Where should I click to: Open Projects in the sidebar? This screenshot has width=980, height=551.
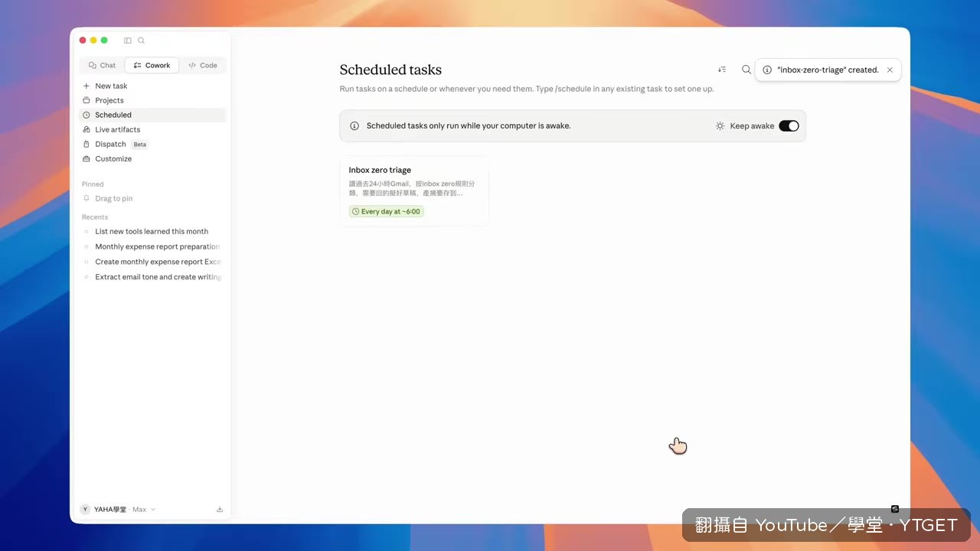[152, 100]
